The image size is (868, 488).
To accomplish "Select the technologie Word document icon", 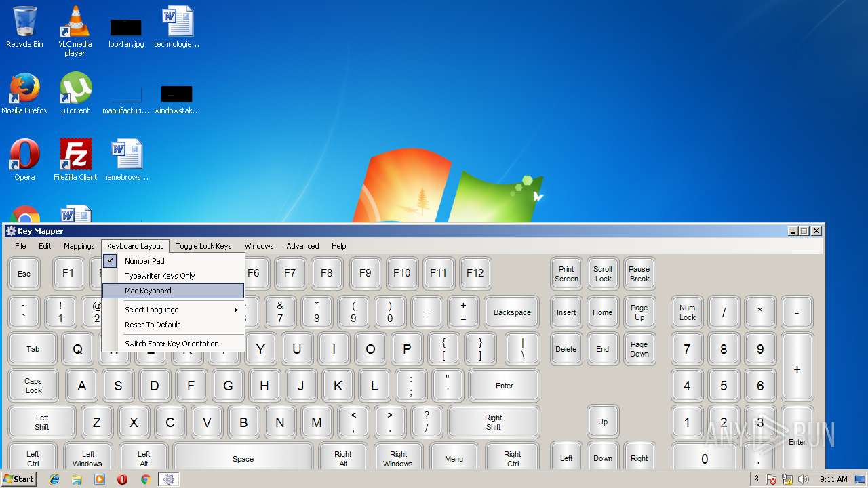I will pos(177,27).
